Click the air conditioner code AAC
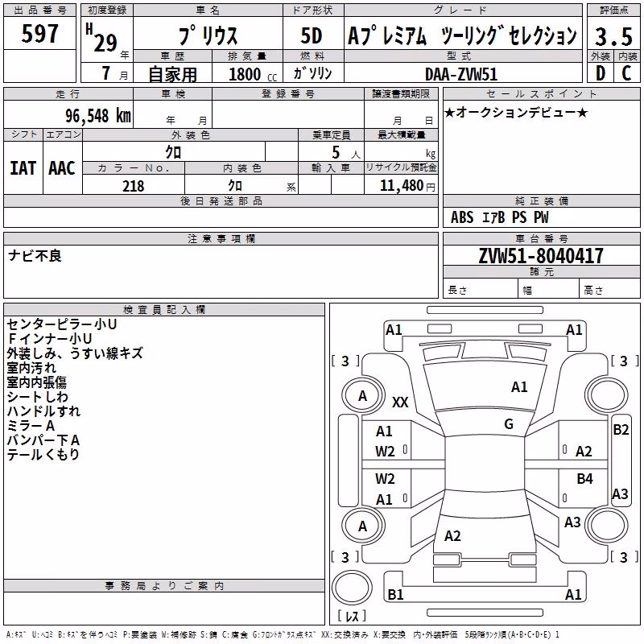The height and width of the screenshot is (644, 644). pos(62,168)
